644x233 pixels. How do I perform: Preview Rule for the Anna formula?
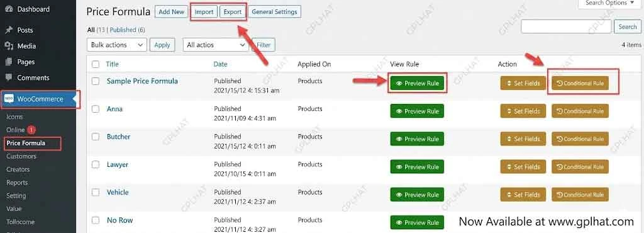click(x=417, y=111)
